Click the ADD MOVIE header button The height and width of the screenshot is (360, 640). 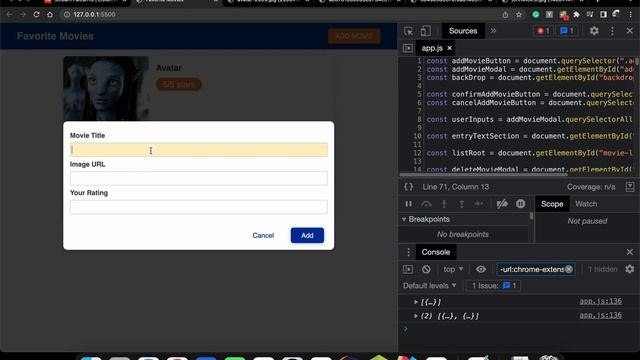(354, 36)
